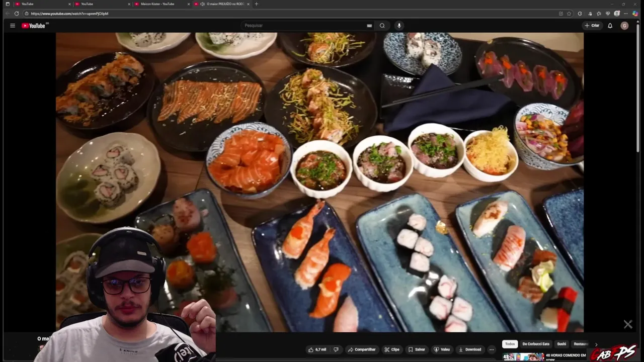
Task: Open the app/split-screen icon in address bar
Action: [x=561, y=14]
